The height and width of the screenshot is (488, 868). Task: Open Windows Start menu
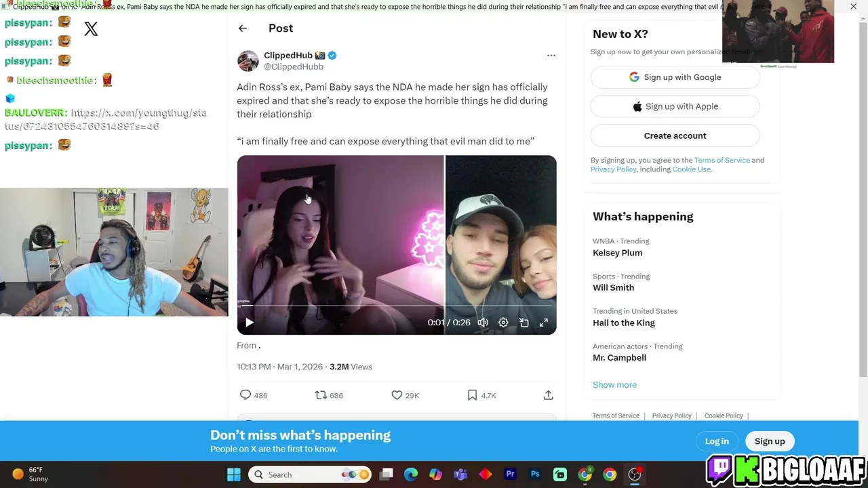[234, 474]
